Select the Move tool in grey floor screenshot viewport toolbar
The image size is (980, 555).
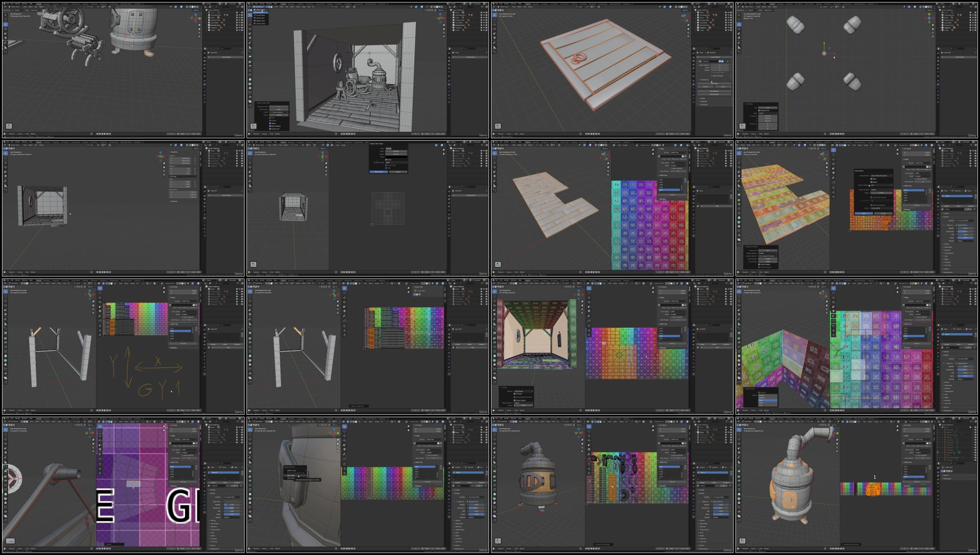coord(495,162)
